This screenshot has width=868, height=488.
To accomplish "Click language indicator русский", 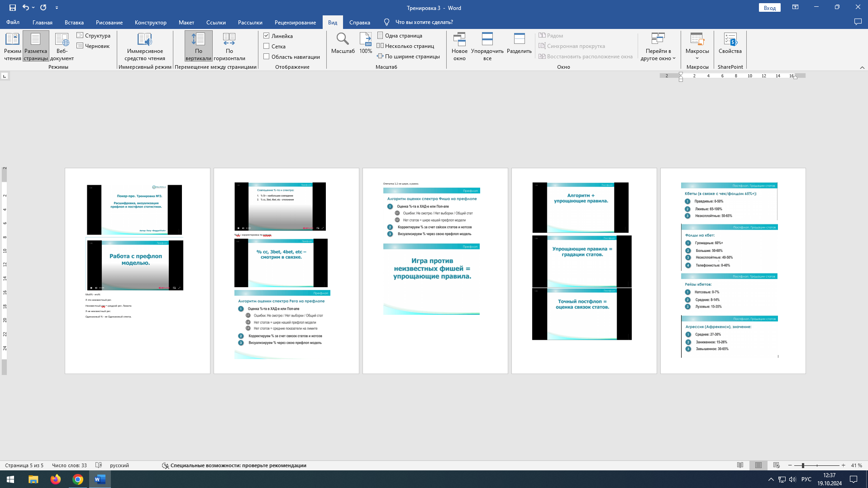I will coord(119,465).
